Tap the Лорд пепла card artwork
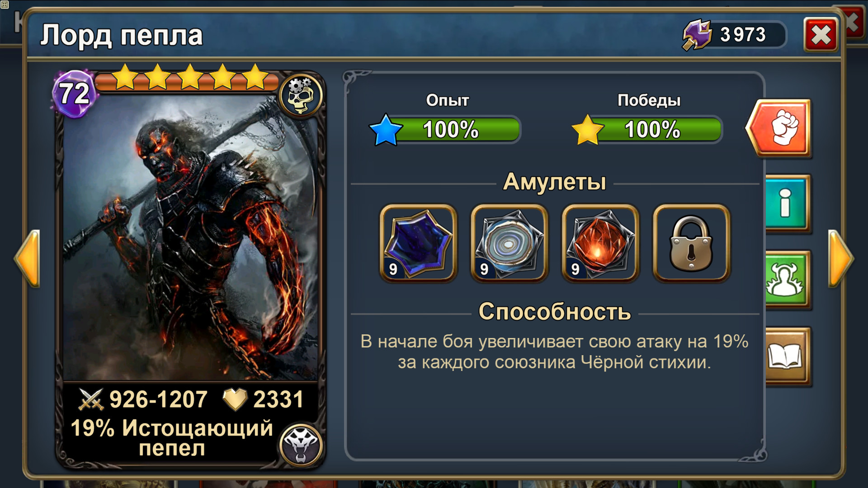This screenshot has height=488, width=868. click(x=190, y=237)
